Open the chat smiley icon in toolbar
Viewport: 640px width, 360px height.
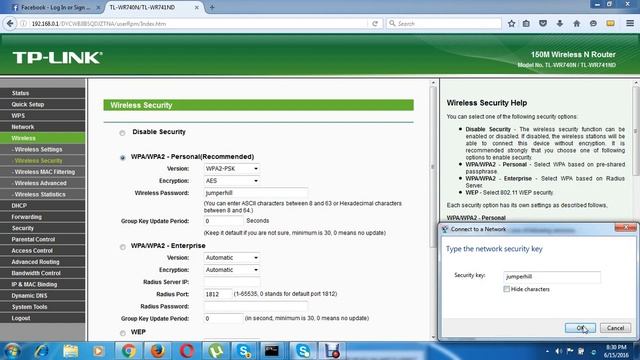point(593,24)
